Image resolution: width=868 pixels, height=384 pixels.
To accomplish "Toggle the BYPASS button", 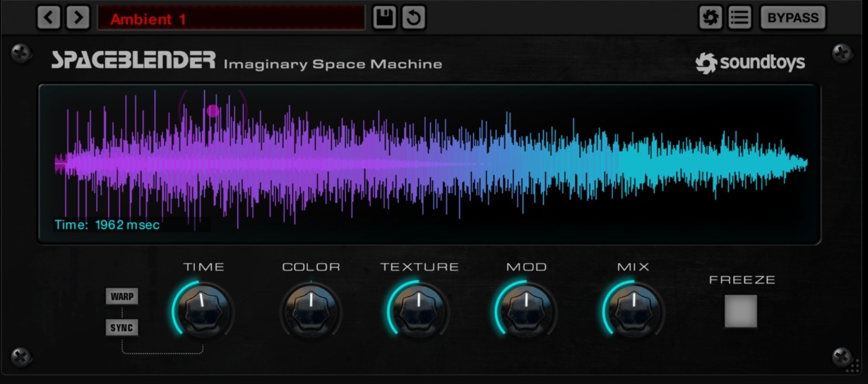I will pos(793,17).
